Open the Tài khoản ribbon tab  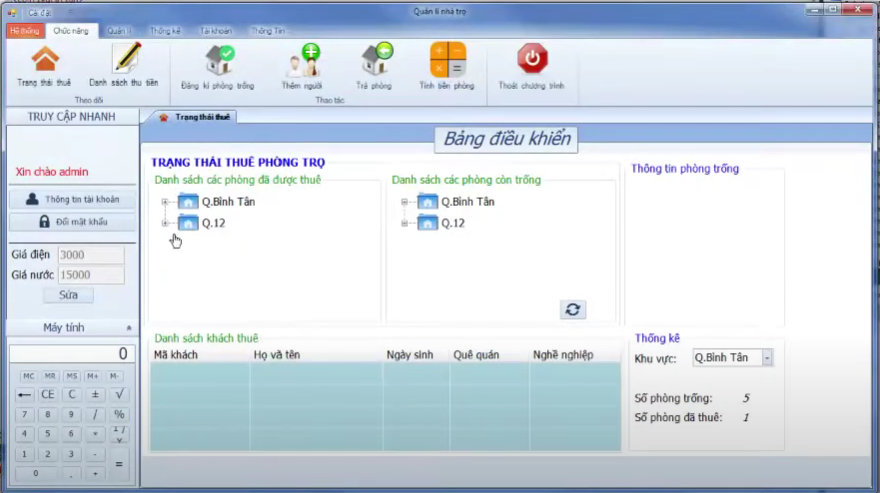click(216, 31)
